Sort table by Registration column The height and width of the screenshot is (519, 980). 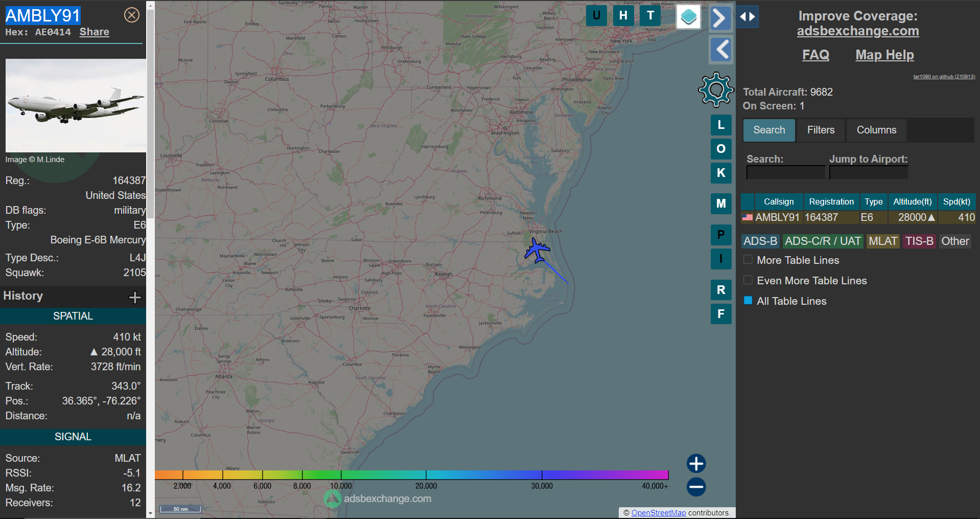pyautogui.click(x=831, y=202)
